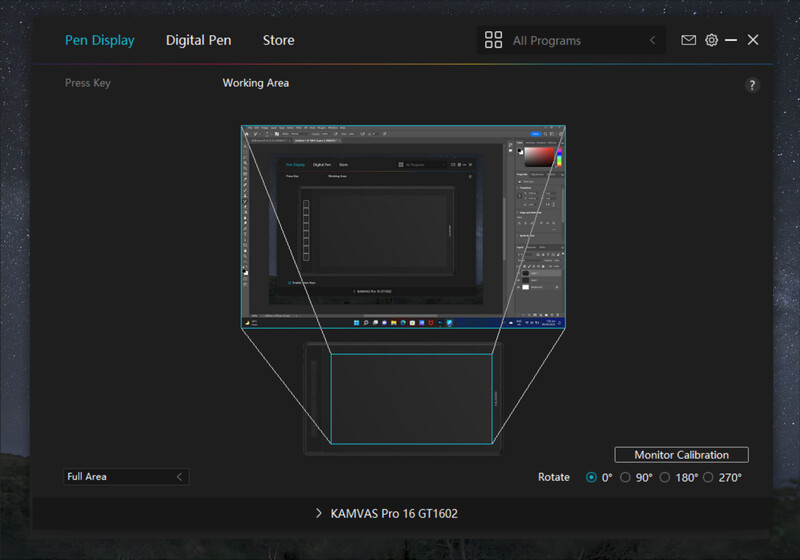Go to the Store tab
Screen dimensions: 800x560
click(279, 40)
